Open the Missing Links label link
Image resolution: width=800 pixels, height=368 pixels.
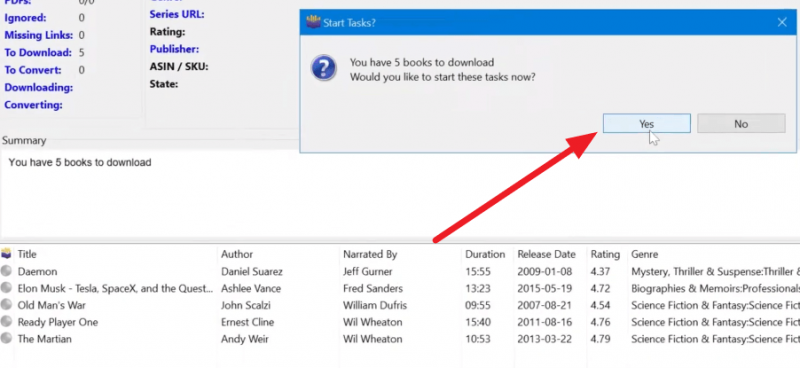pyautogui.click(x=39, y=35)
